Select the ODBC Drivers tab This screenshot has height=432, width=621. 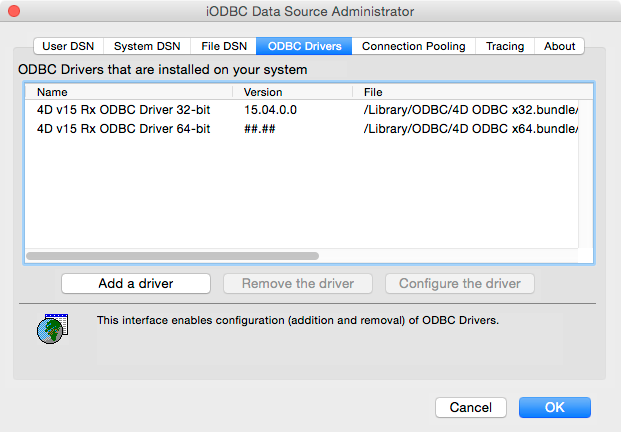[x=304, y=46]
